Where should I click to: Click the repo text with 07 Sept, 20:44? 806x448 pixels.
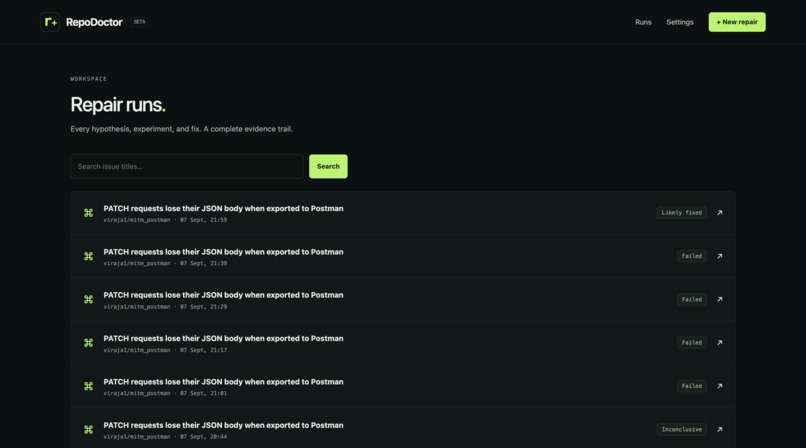165,437
